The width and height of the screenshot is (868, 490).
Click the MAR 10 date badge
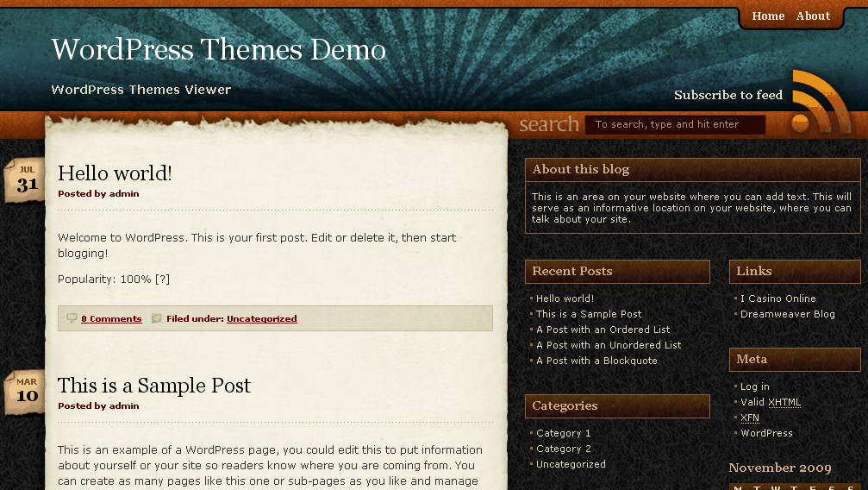[x=24, y=392]
